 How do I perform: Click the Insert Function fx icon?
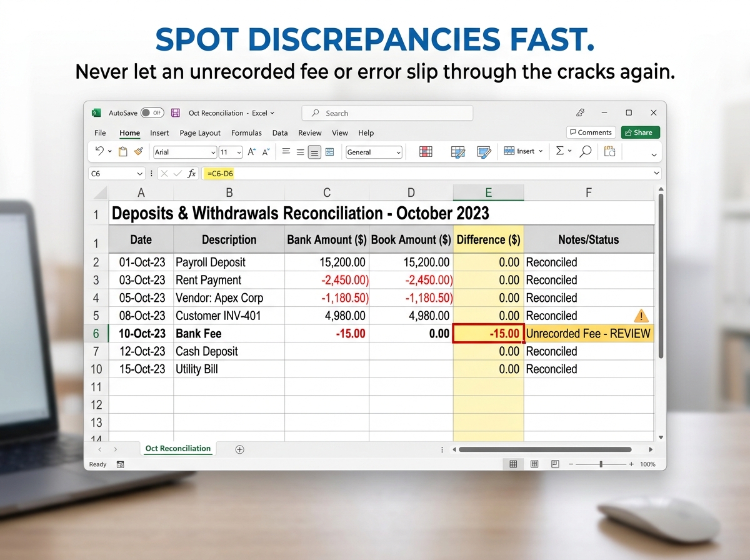tap(192, 174)
